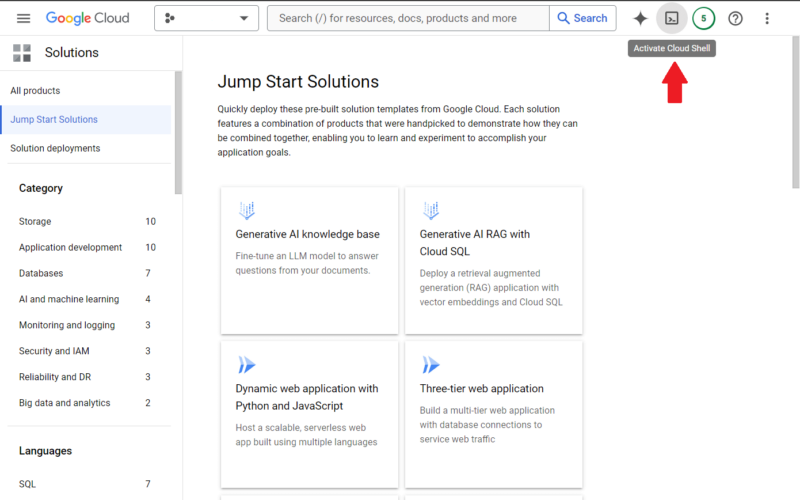Filter by Storage category
The width and height of the screenshot is (800, 500).
(87, 221)
